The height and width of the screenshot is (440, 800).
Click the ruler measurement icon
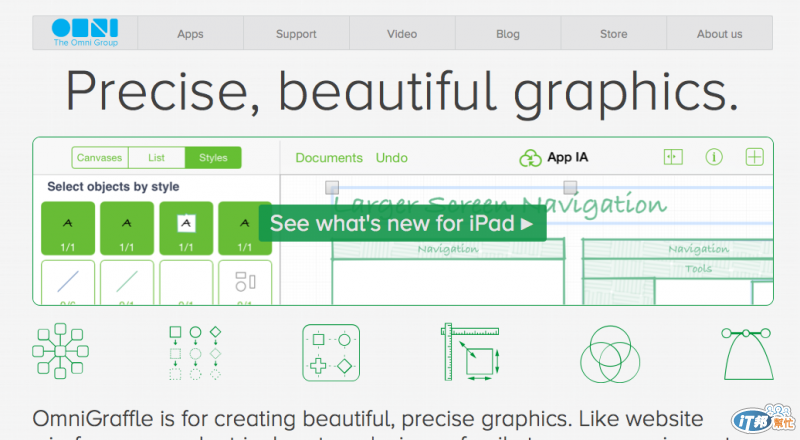coord(470,352)
